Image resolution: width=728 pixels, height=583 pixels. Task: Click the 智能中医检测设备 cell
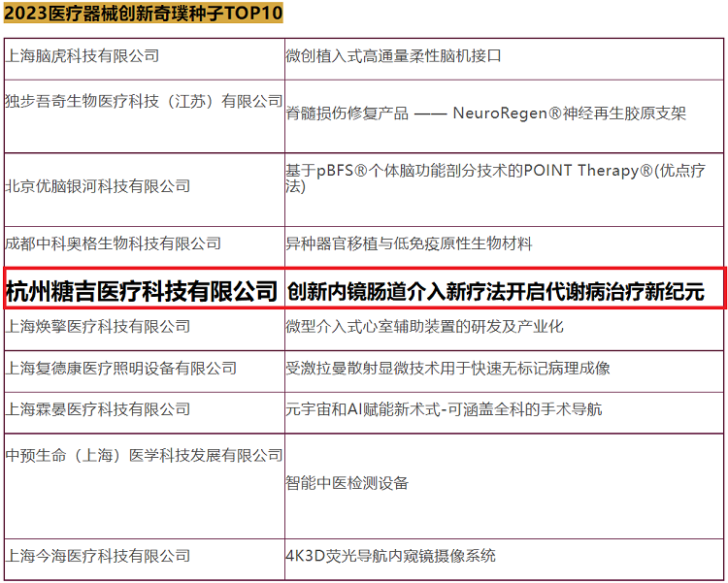point(504,486)
